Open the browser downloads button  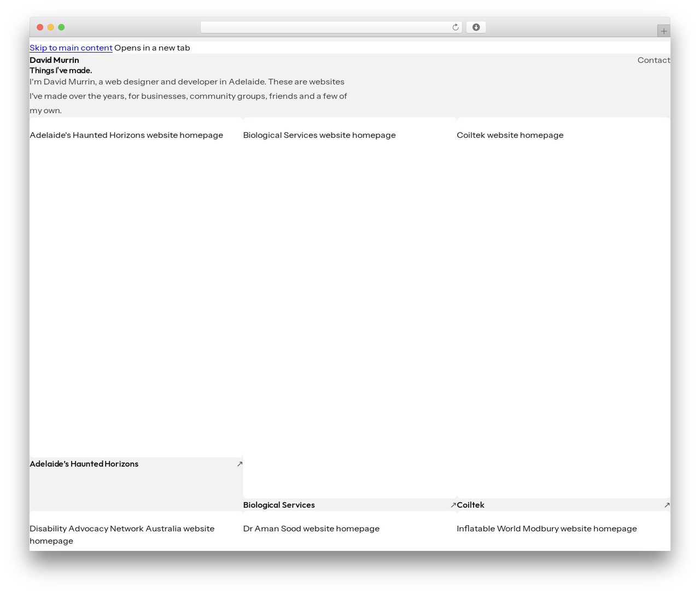[476, 27]
